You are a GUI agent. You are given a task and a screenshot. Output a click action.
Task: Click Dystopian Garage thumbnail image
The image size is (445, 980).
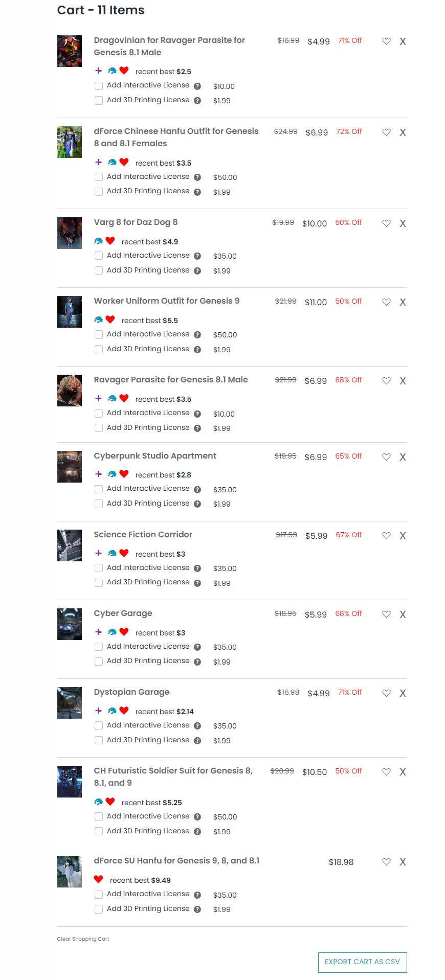(x=70, y=703)
